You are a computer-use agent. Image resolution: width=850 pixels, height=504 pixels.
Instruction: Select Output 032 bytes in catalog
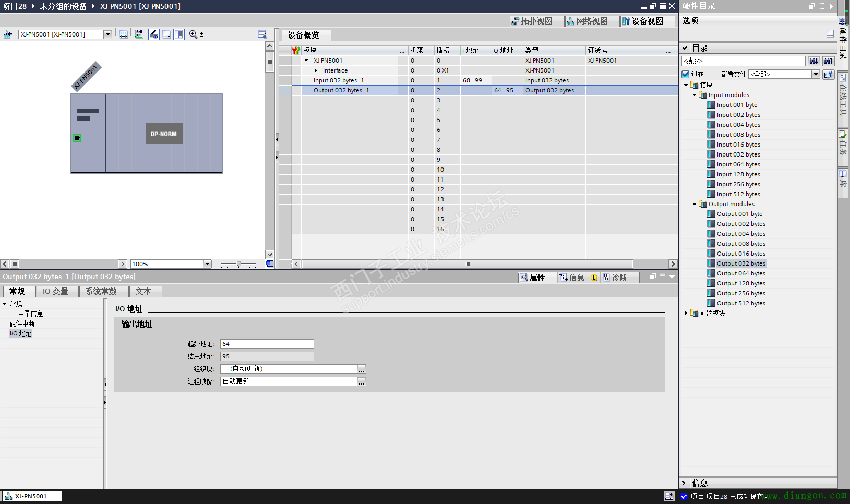point(741,263)
